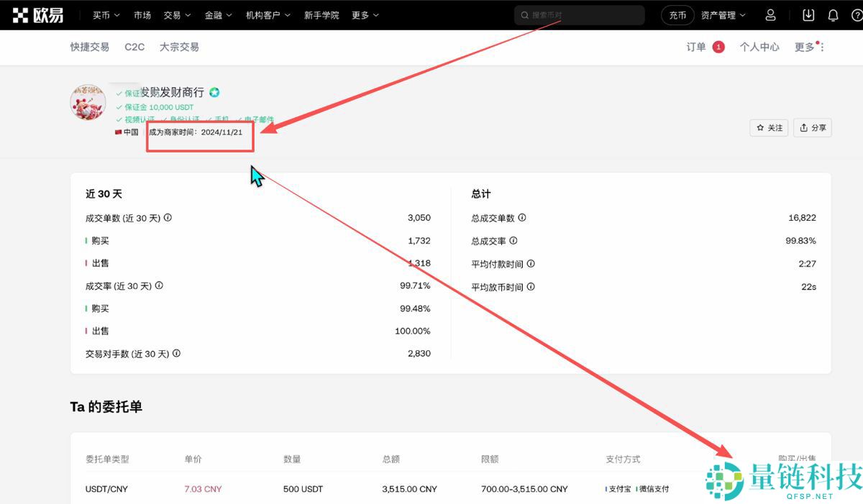Screen dimensions: 863x504
Task: Click the info icon next to 平均付款时间
Action: [529, 264]
